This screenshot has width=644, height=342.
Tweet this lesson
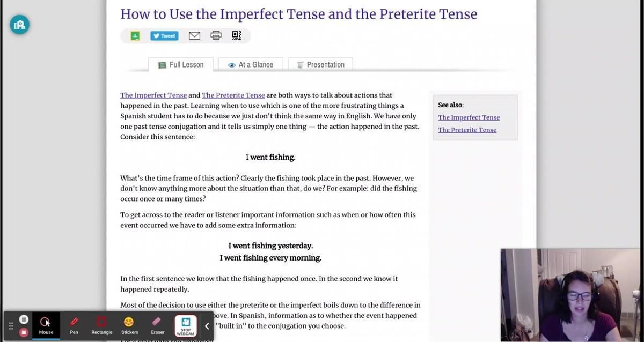(164, 36)
